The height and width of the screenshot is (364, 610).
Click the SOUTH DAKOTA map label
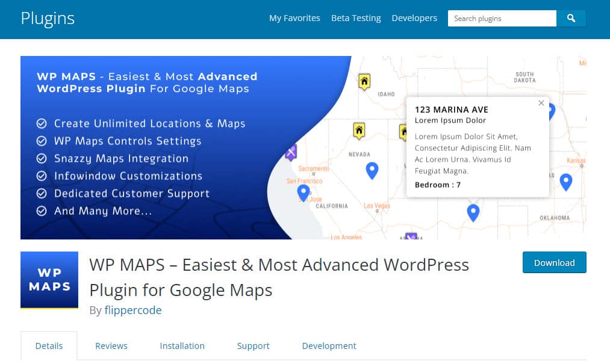(x=524, y=78)
